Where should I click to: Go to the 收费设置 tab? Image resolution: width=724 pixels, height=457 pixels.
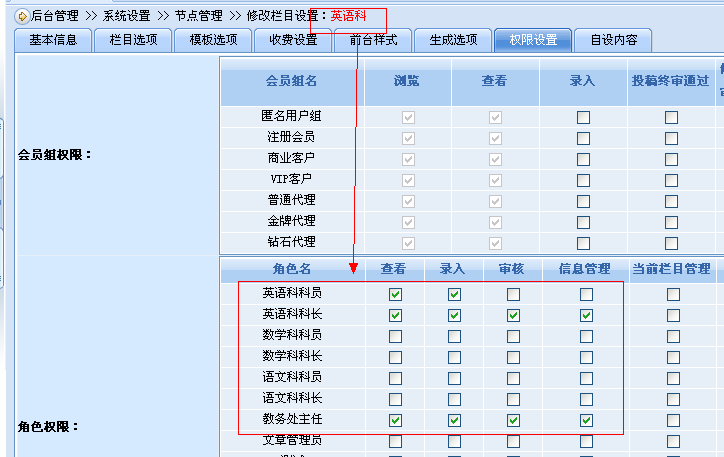[x=293, y=40]
